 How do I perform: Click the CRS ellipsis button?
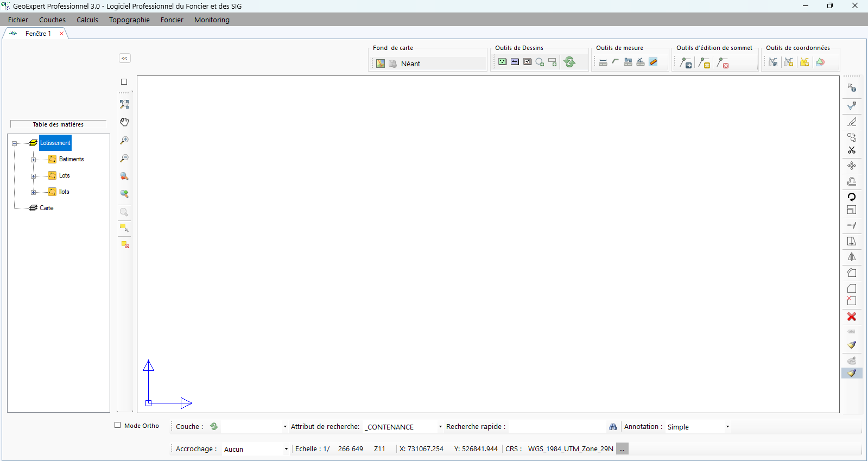point(622,449)
